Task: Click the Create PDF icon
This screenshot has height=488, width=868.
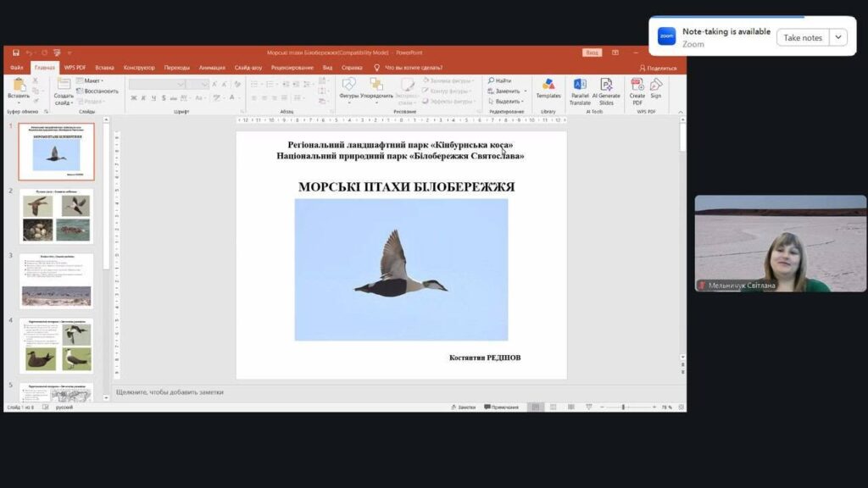Action: tap(637, 91)
